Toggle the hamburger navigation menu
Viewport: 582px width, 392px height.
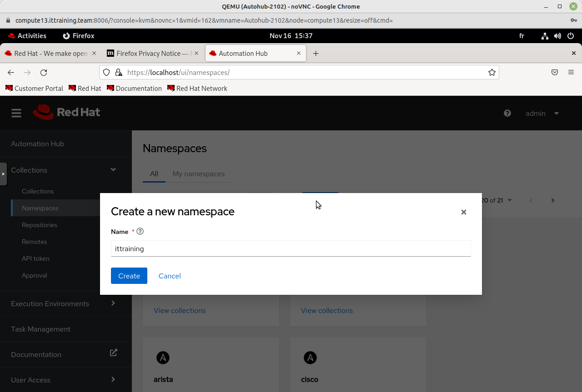pos(16,113)
